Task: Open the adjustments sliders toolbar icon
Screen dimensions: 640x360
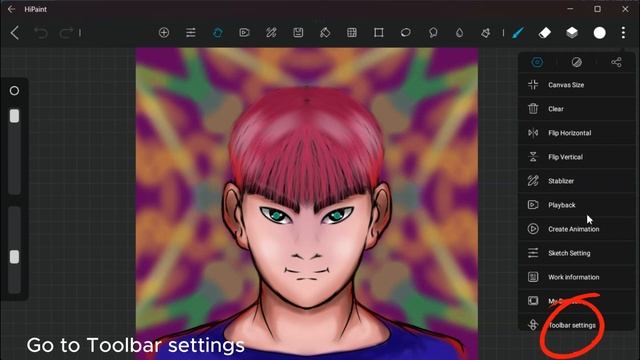Action: click(191, 33)
